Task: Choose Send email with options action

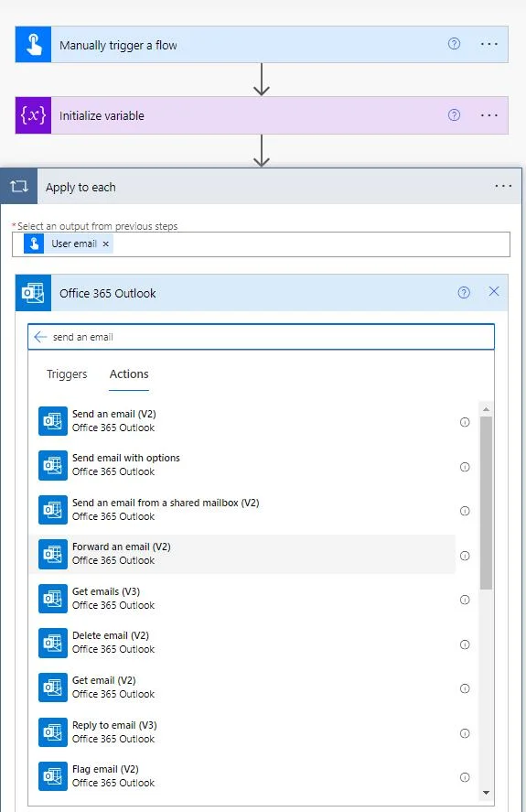Action: click(x=243, y=465)
